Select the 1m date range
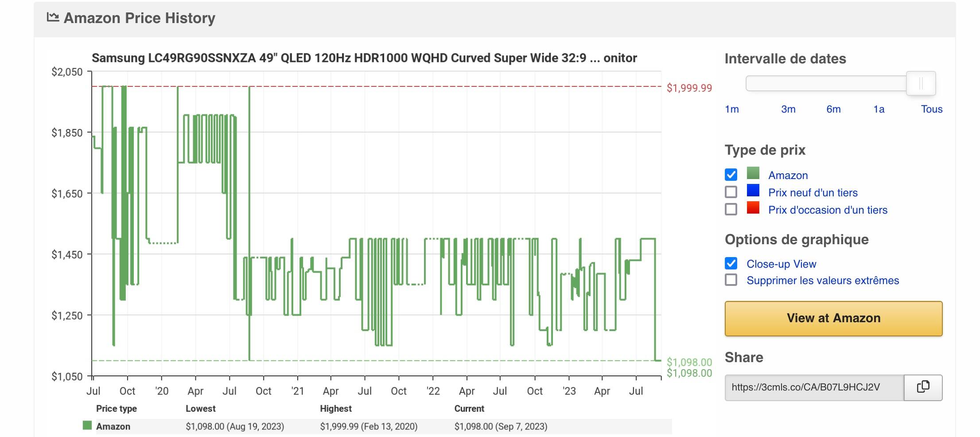Image resolution: width=980 pixels, height=437 pixels. tap(732, 109)
